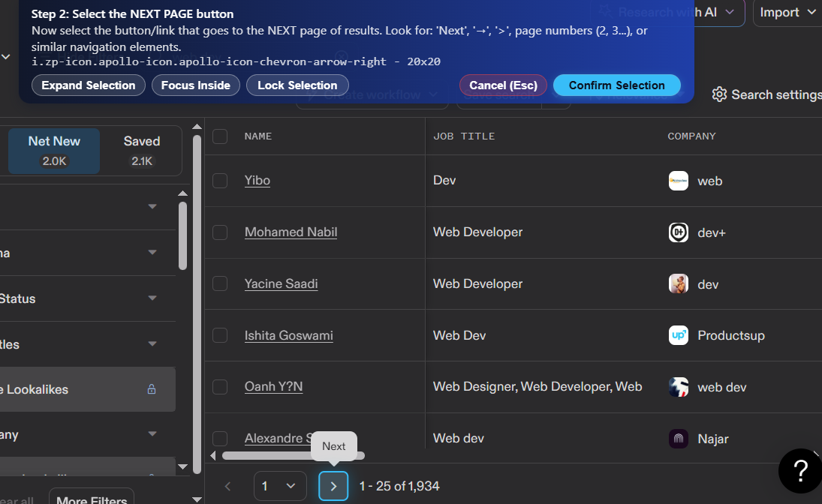Image resolution: width=822 pixels, height=504 pixels.
Task: Click the COMPANY column header
Action: (x=691, y=136)
